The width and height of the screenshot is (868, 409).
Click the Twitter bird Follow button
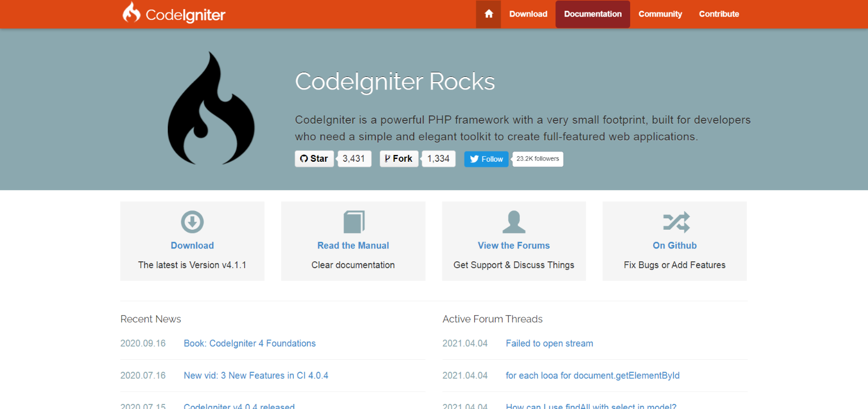485,159
